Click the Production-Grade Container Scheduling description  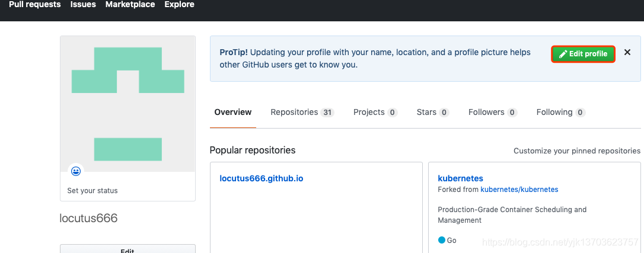coord(512,215)
